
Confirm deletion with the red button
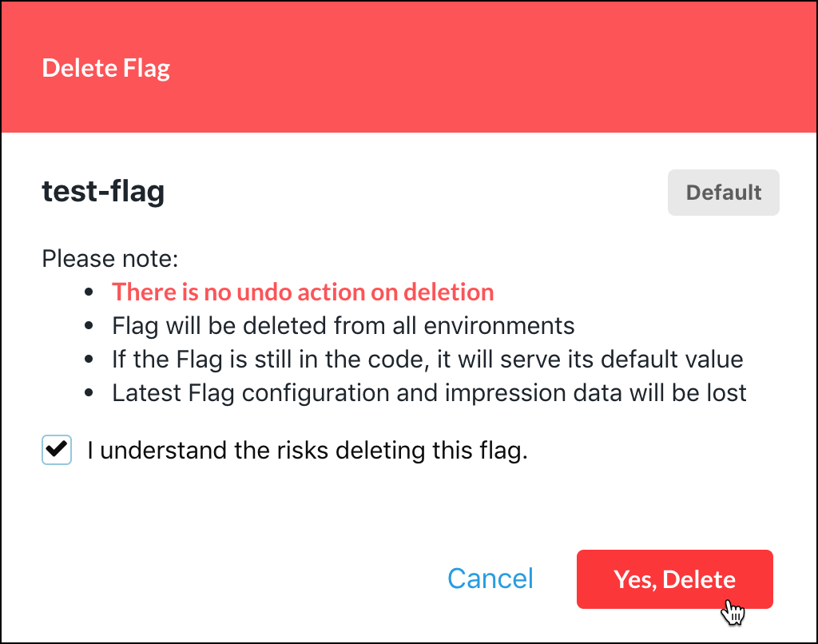coord(674,578)
